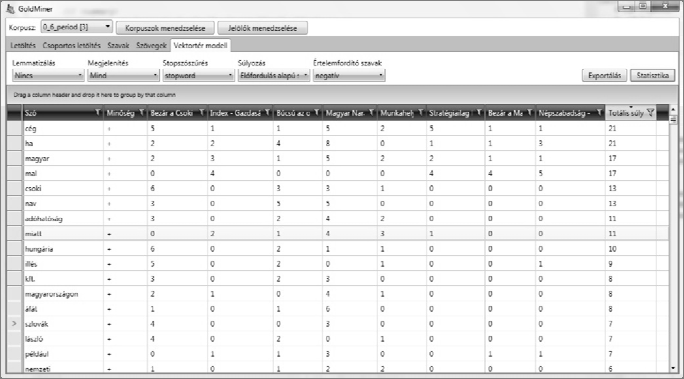Open the Súlyozás dropdown
Viewport: 684px width, 379px height.
pos(274,75)
